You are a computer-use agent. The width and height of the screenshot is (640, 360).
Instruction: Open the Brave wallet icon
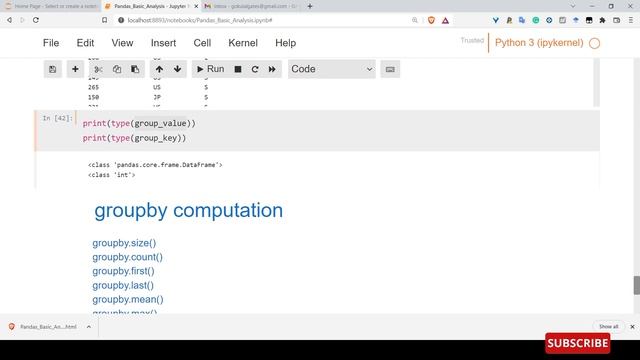click(616, 20)
